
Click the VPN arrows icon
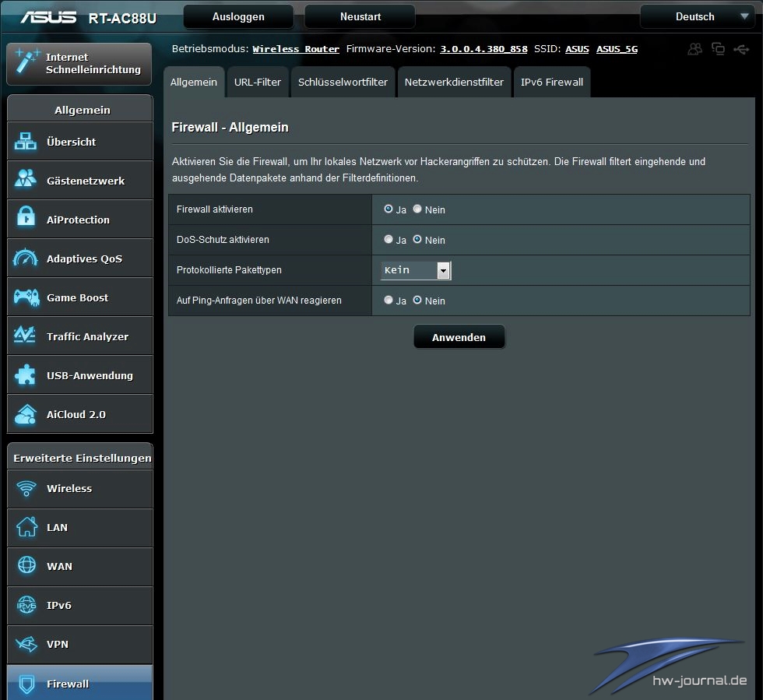coord(26,644)
